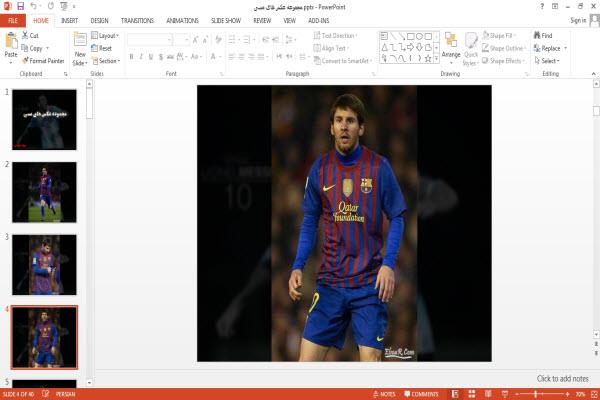This screenshot has height=400, width=600.
Task: Open the font name combo box
Action: click(149, 40)
